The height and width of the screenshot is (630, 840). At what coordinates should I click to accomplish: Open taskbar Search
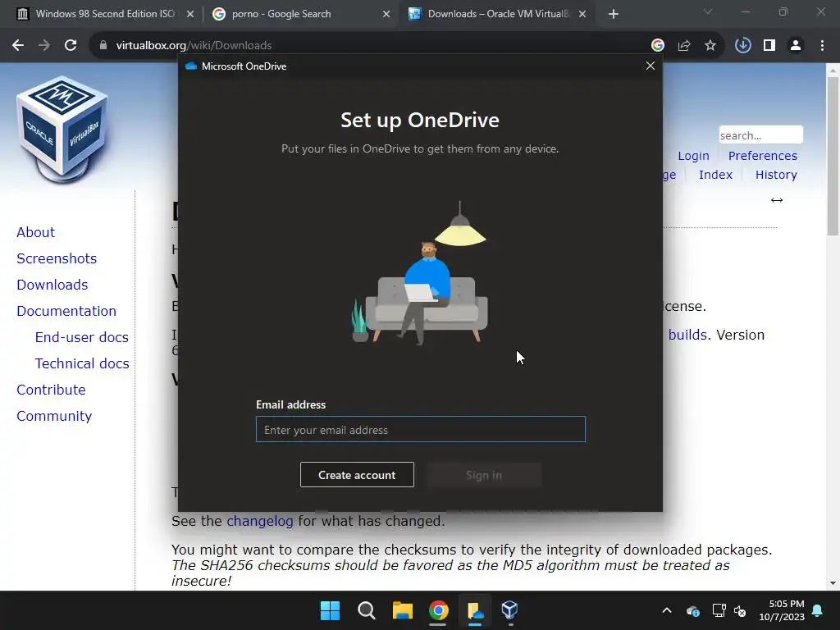(x=367, y=610)
